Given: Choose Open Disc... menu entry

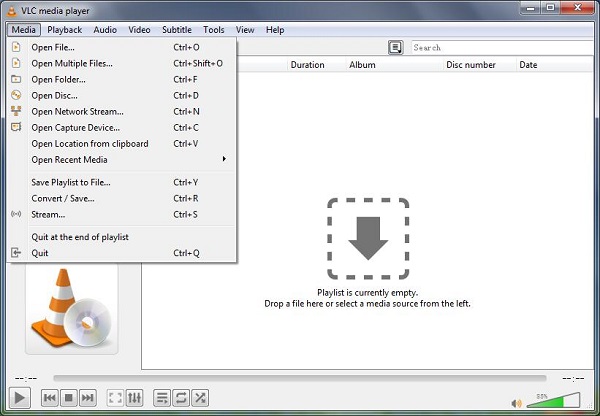Looking at the screenshot, I should coord(121,95).
